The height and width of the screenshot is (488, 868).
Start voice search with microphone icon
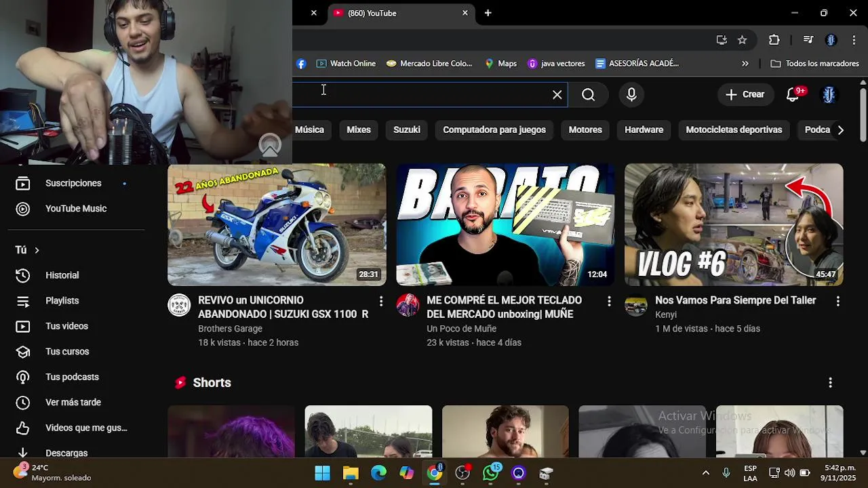(x=631, y=95)
